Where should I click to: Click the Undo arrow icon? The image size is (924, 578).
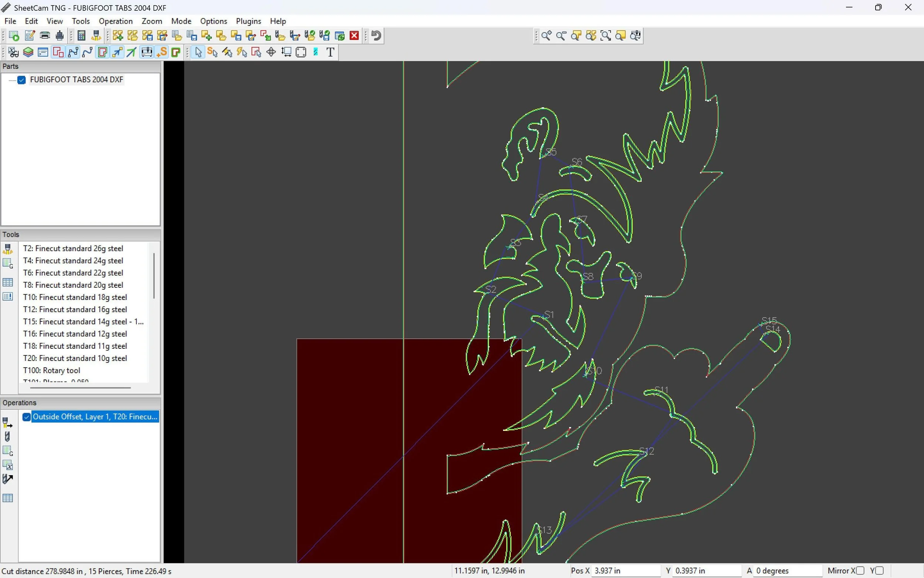[376, 36]
